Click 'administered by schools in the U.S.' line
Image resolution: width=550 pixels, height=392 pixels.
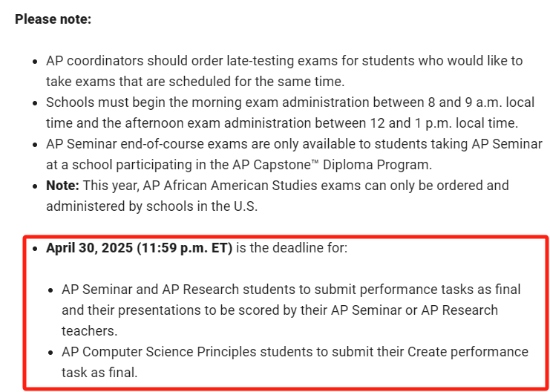152,206
